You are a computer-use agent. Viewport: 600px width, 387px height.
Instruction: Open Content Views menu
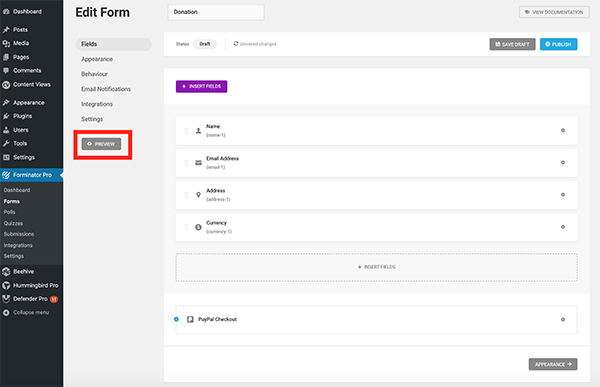tap(32, 85)
